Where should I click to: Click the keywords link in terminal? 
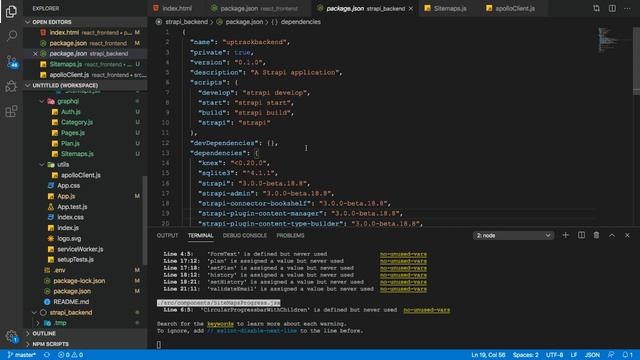220,324
